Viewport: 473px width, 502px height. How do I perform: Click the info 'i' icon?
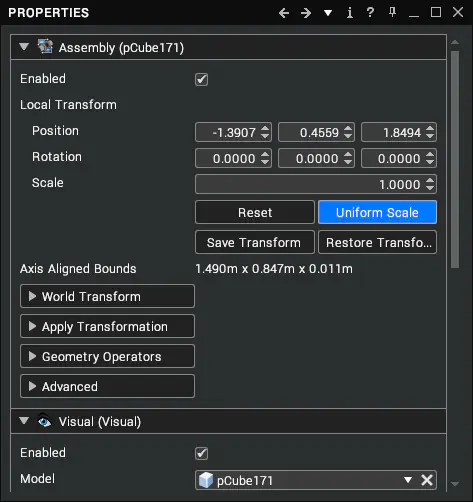[x=350, y=13]
